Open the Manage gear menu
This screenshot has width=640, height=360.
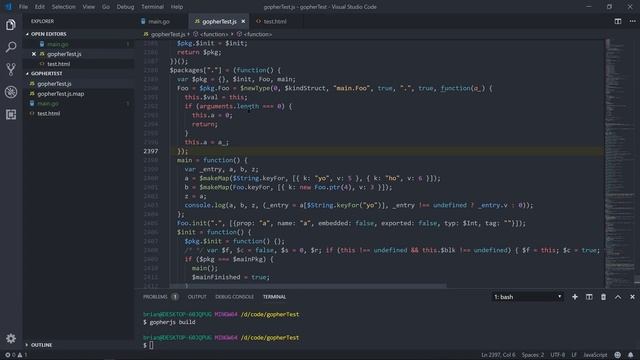(x=11, y=338)
